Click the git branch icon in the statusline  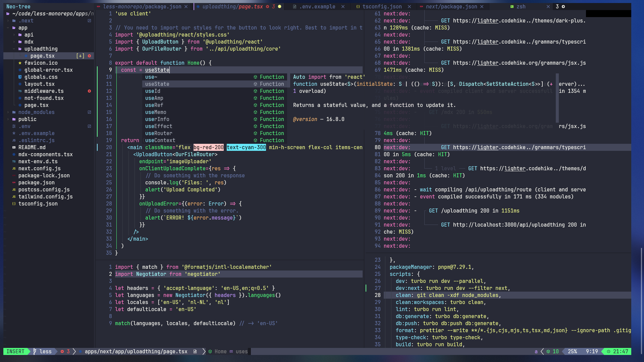tap(35, 352)
